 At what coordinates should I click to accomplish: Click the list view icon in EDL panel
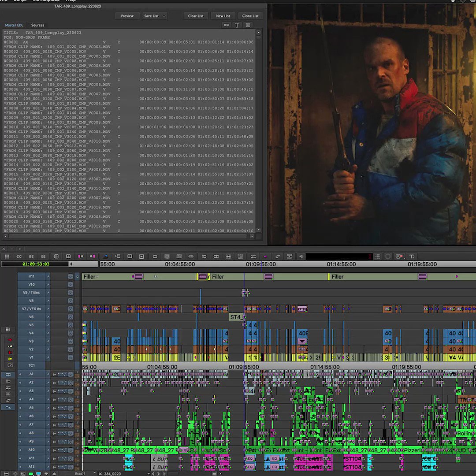(248, 25)
